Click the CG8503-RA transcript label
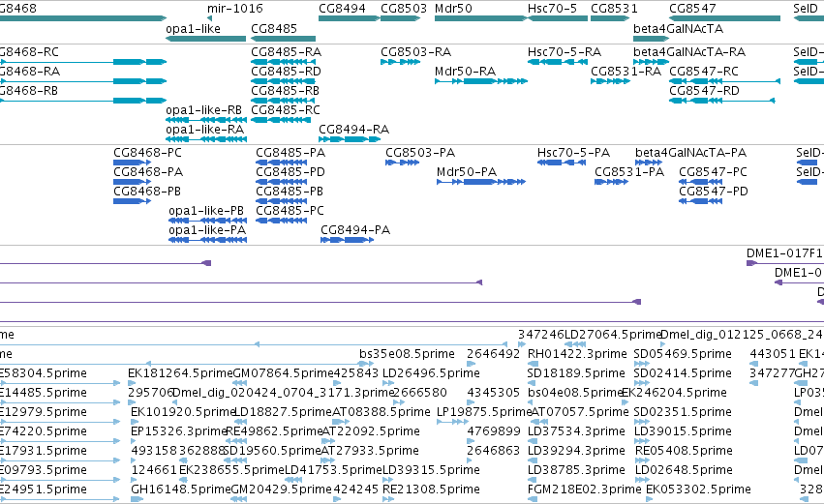824x504 pixels. (416, 52)
